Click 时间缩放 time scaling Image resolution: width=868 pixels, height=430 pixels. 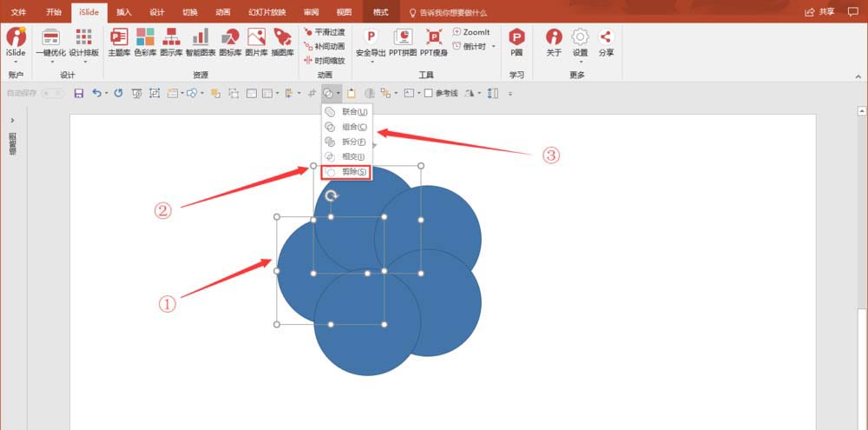coord(325,61)
